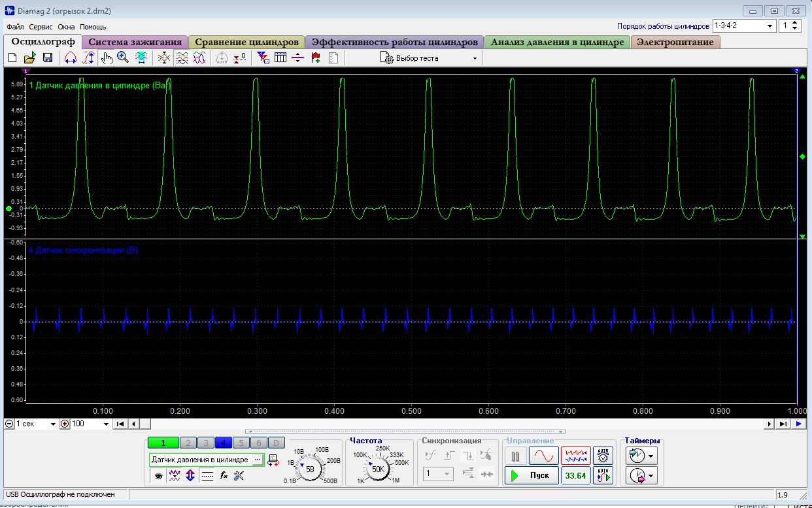Click the crossed red-green waveform icon
Screen dimensions: 812x508
(x=164, y=58)
